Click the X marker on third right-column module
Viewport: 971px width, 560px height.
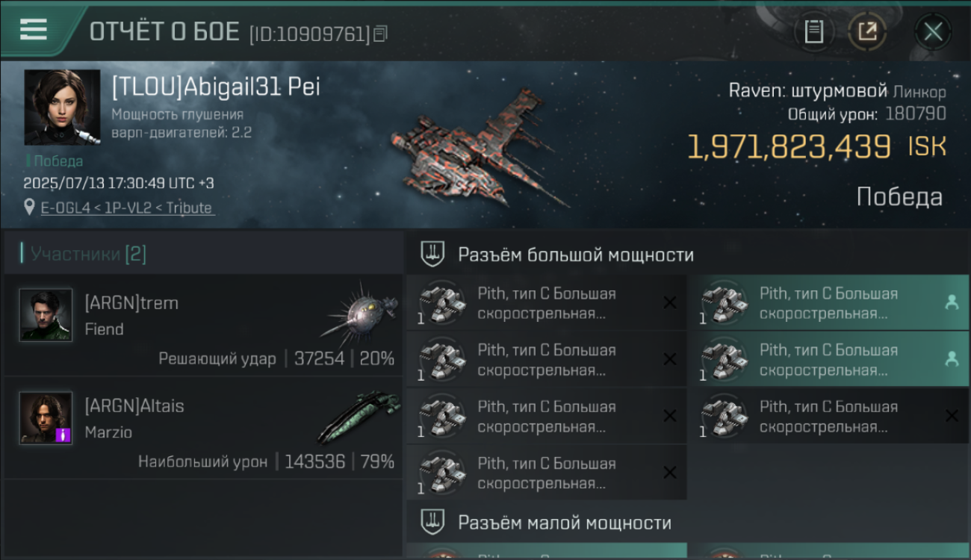click(x=952, y=416)
